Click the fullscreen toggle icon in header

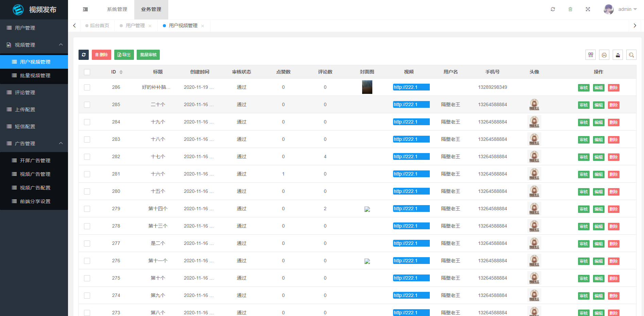[588, 9]
